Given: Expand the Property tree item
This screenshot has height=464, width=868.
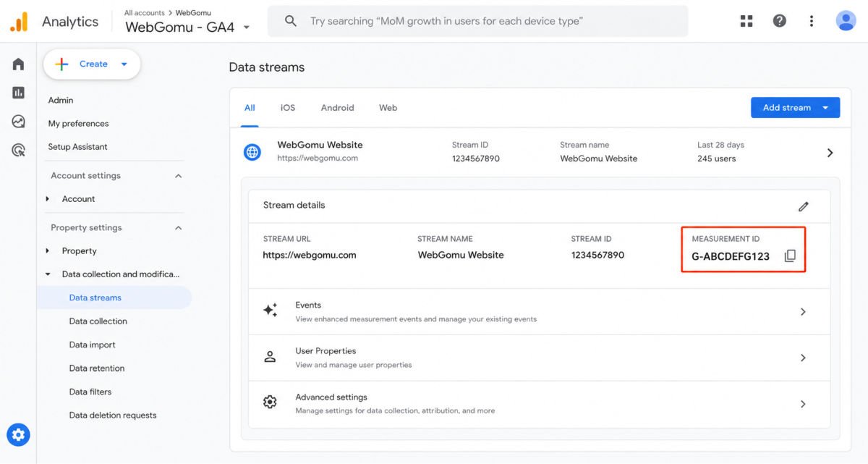Looking at the screenshot, I should tap(48, 251).
